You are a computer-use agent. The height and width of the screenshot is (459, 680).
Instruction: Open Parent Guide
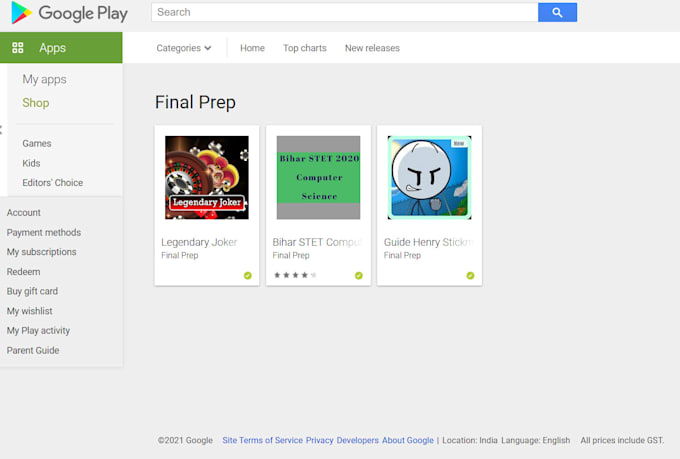coord(33,350)
